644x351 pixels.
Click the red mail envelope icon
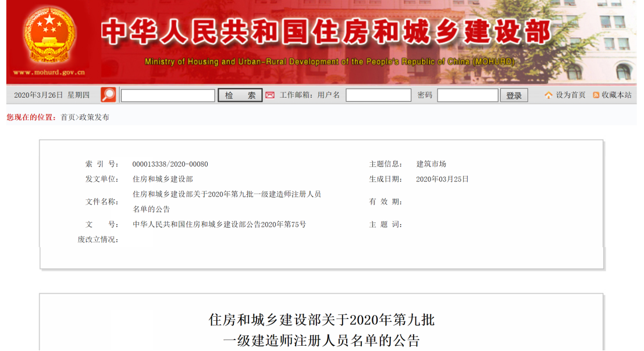pos(270,95)
